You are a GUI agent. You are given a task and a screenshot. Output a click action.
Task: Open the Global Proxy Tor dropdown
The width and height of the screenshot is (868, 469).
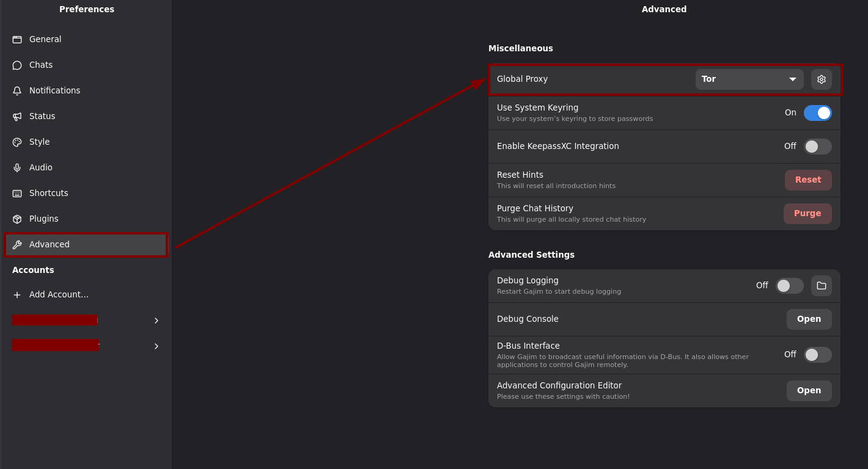coord(749,79)
